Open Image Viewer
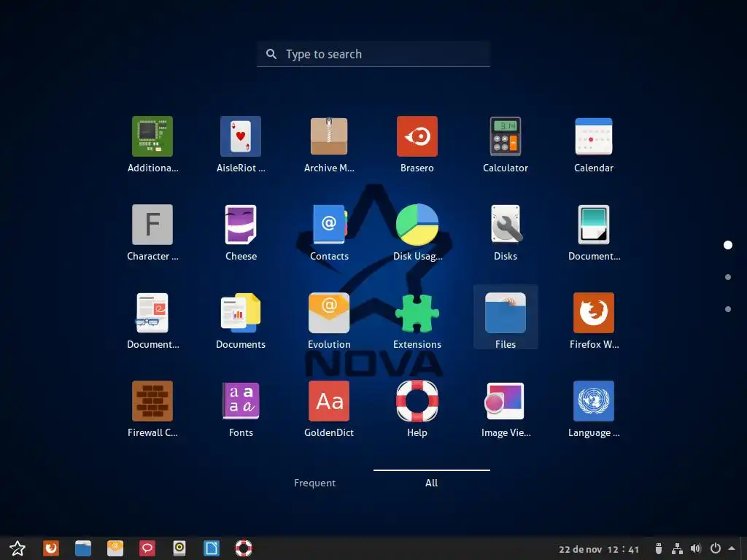 506,409
